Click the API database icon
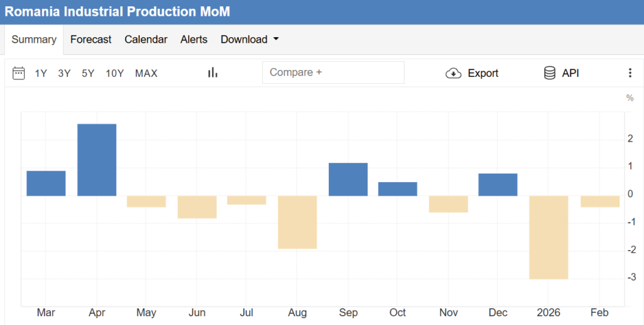 [550, 73]
